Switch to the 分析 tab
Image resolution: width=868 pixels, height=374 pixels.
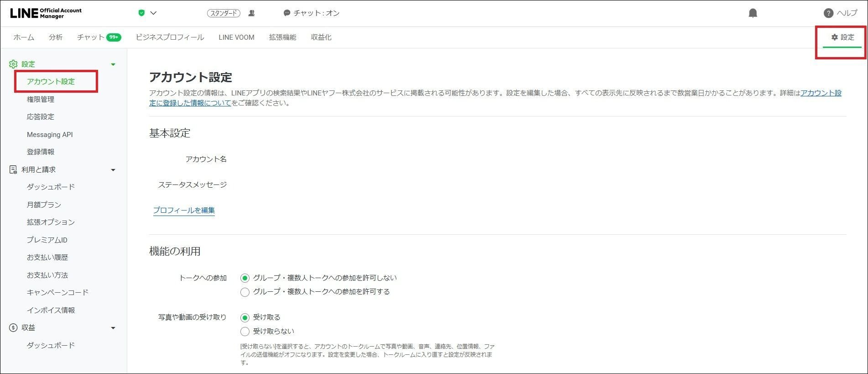(56, 37)
